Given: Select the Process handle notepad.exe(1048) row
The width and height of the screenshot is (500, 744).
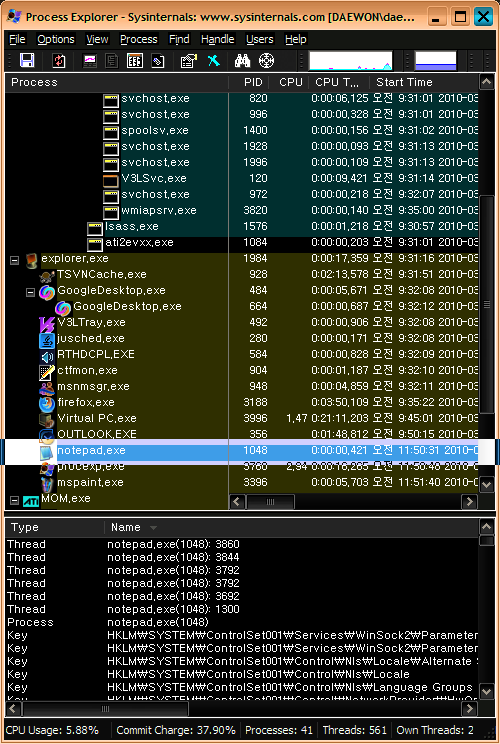Looking at the screenshot, I should point(242,622).
